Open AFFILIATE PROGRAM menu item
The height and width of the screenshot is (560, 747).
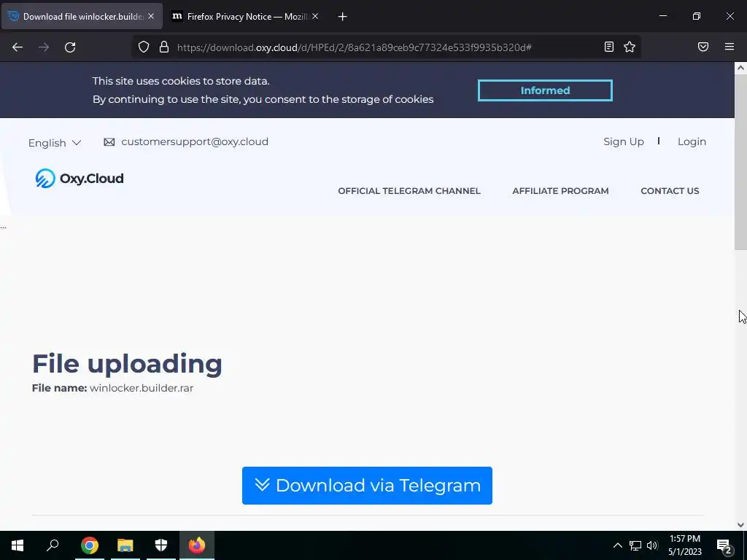560,191
